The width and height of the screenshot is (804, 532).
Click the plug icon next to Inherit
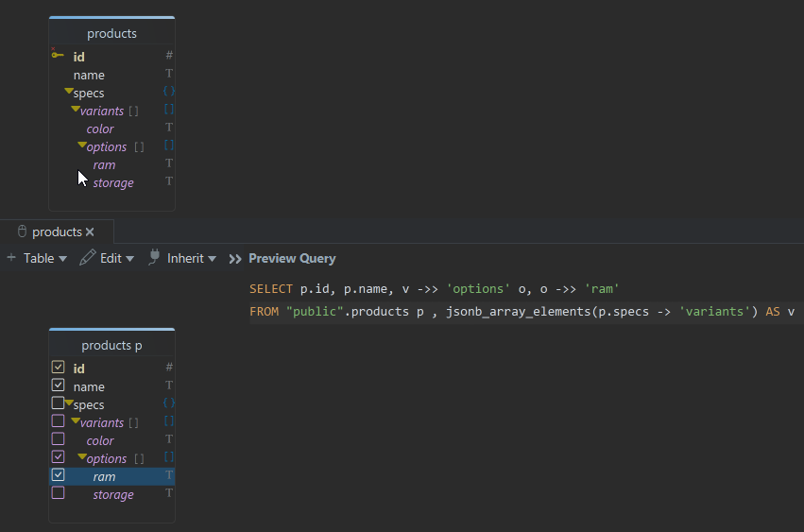click(154, 257)
